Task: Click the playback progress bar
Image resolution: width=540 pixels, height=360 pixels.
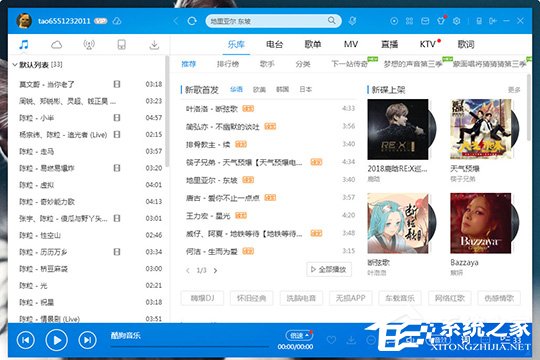Action: (x=189, y=346)
